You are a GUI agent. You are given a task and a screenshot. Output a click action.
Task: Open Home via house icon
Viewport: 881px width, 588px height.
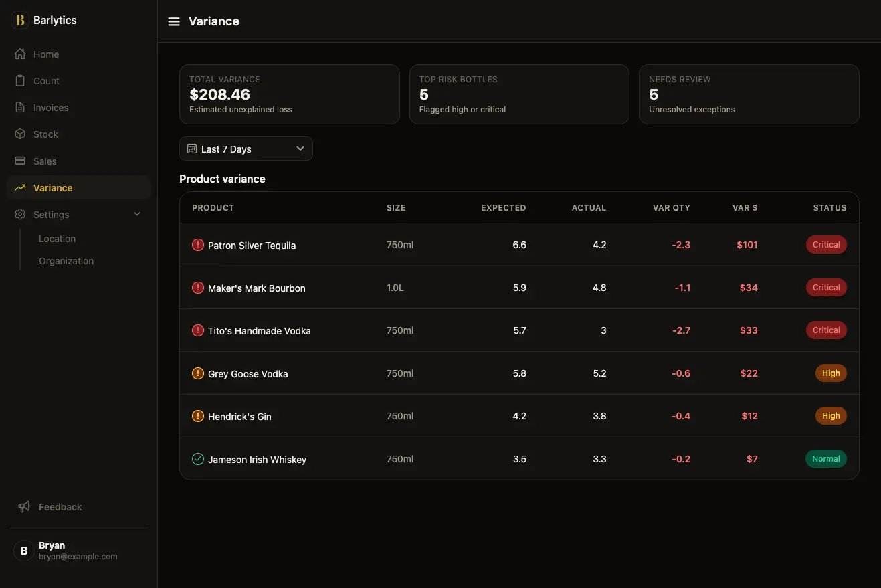[20, 54]
